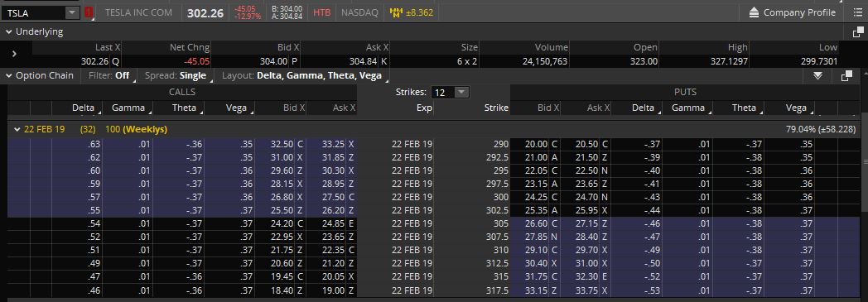Detach the Option Chain section with its pop-out icon
The height and width of the screenshot is (302, 868).
[846, 76]
